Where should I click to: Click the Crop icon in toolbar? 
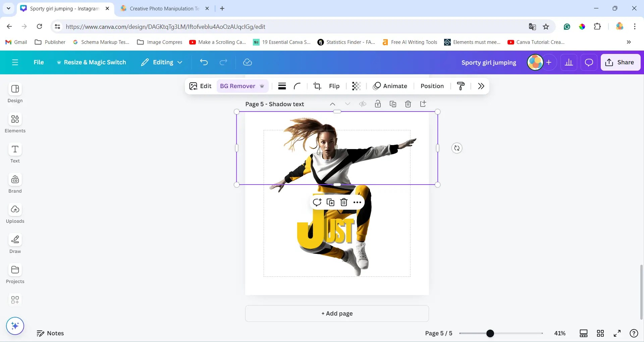[317, 86]
